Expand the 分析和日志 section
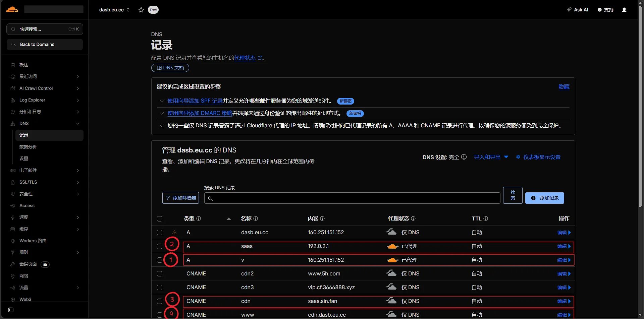The height and width of the screenshot is (319, 644). click(x=78, y=112)
